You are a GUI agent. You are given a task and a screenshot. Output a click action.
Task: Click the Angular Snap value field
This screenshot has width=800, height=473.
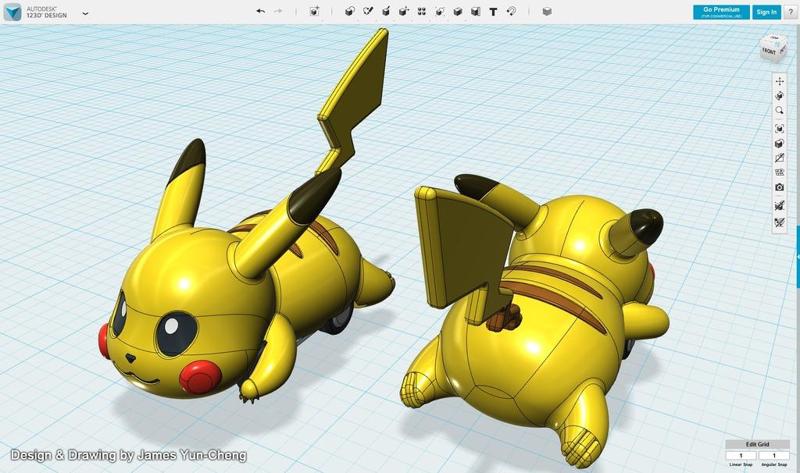(773, 455)
